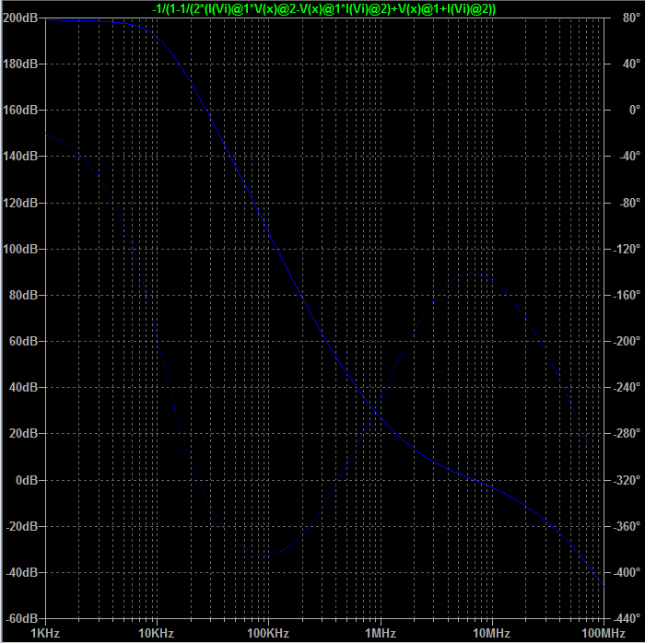The image size is (645, 644).
Task: Click the 180dB left axis label
Action: [20, 64]
